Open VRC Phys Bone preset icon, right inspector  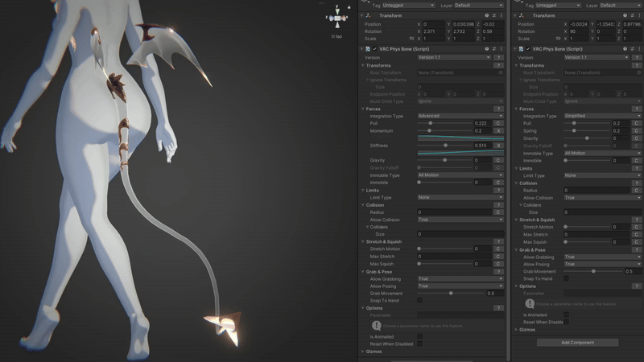[x=633, y=49]
